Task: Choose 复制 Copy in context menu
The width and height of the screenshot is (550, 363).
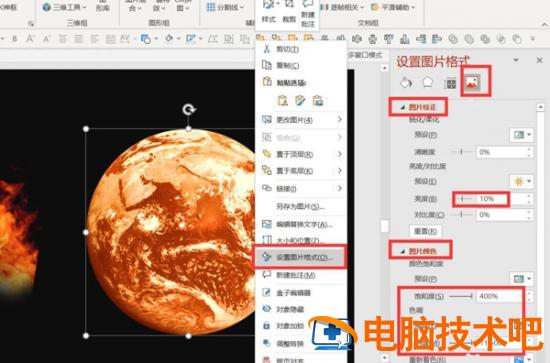Action: [301, 65]
